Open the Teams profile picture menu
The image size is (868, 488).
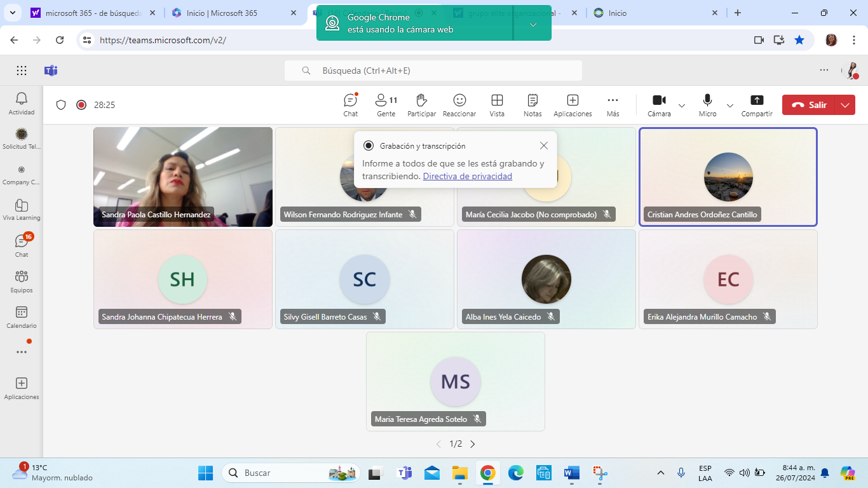point(850,71)
